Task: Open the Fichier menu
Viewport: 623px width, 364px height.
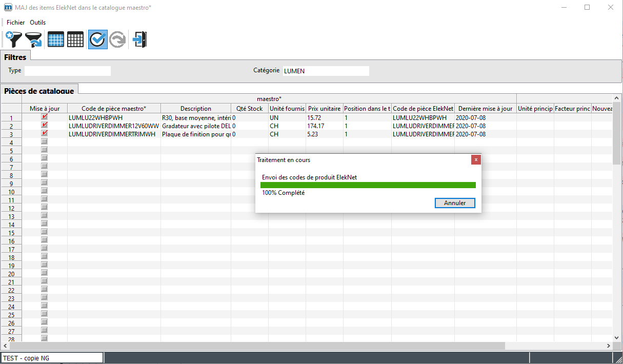Action: tap(15, 23)
